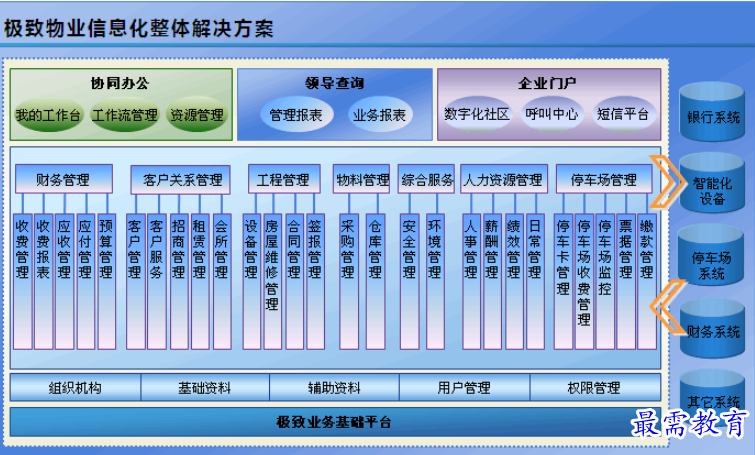Click the 业务报表 oval button

pos(379,115)
